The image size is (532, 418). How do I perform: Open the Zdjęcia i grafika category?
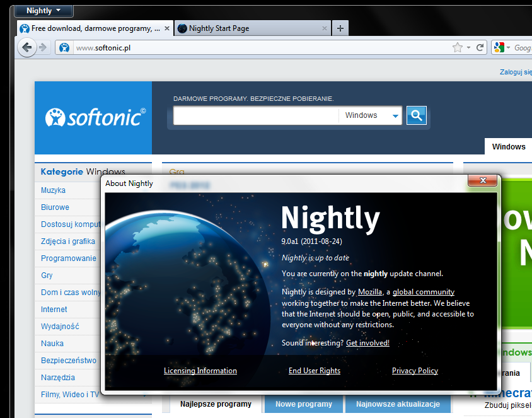68,241
